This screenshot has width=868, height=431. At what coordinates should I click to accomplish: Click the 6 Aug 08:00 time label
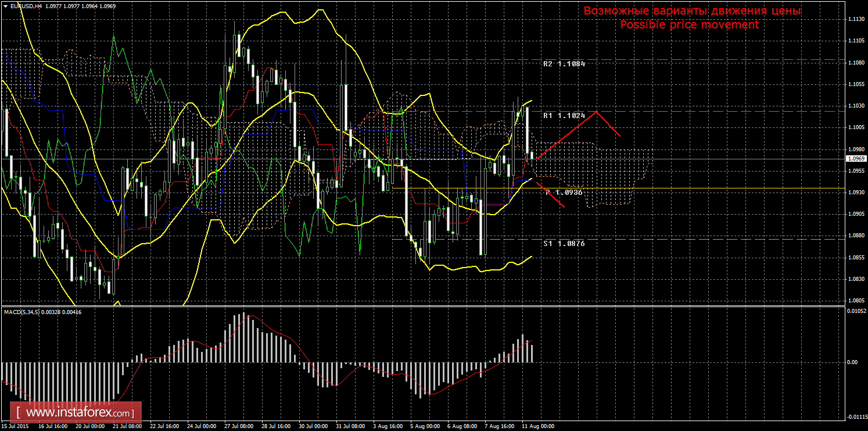pos(462,426)
